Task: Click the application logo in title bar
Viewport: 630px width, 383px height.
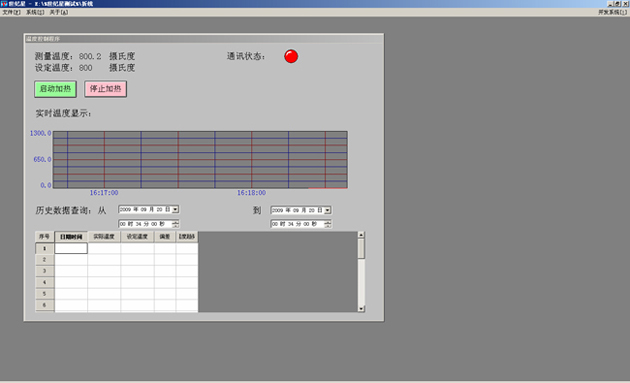Action: (x=4, y=4)
